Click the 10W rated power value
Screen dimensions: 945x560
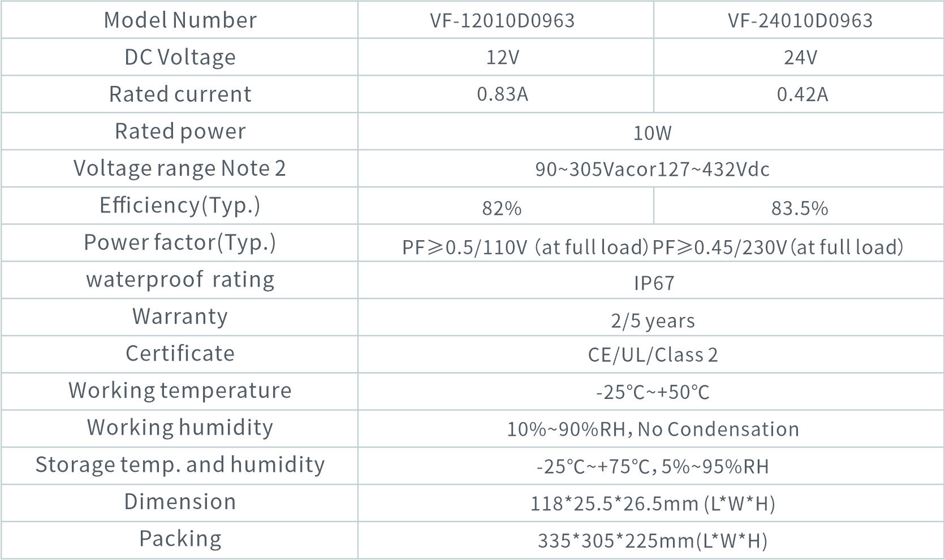(652, 133)
